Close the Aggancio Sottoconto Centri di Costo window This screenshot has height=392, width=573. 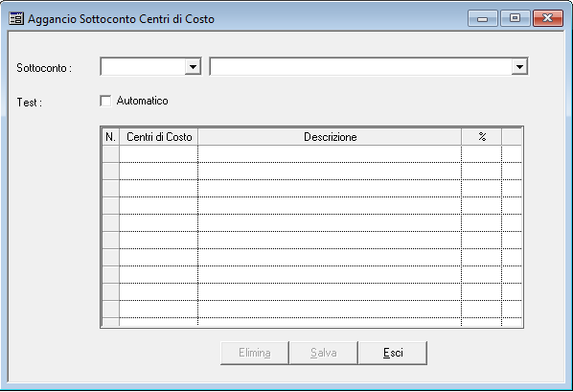click(547, 18)
